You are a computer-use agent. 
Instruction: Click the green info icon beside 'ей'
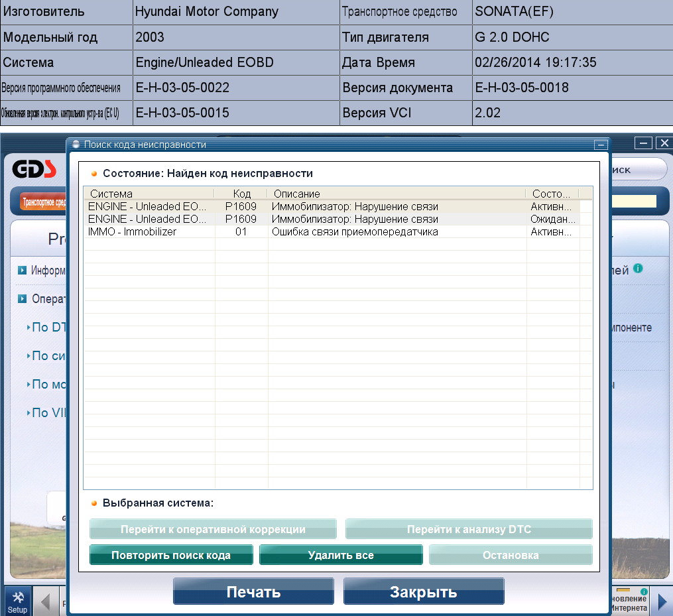pos(638,269)
